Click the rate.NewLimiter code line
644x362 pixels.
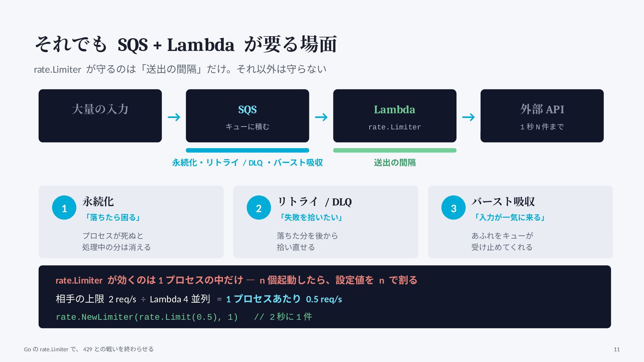click(x=184, y=317)
